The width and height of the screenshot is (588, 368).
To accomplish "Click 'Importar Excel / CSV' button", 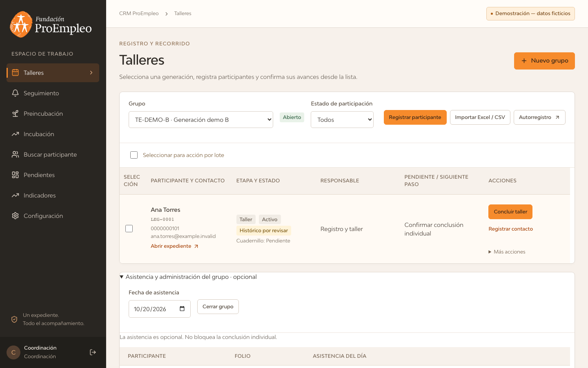I will coord(480,117).
